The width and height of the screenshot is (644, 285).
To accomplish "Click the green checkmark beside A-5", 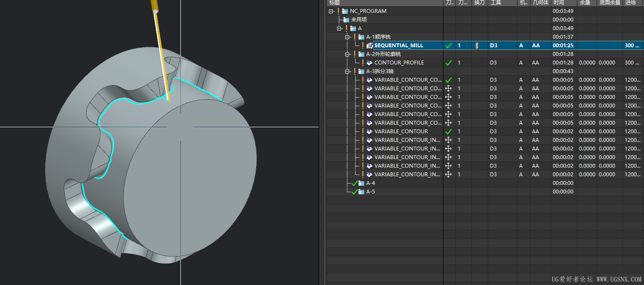I will (x=355, y=192).
